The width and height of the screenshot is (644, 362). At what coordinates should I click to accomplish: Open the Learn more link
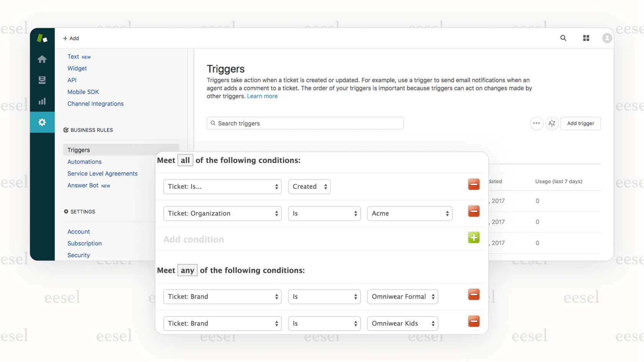tap(262, 96)
